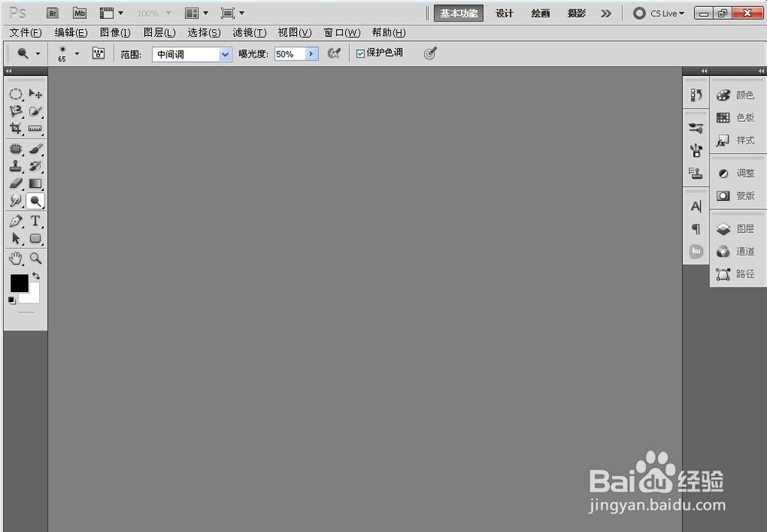Enable airbrush mode in options bar
The width and height of the screenshot is (767, 532).
(334, 54)
